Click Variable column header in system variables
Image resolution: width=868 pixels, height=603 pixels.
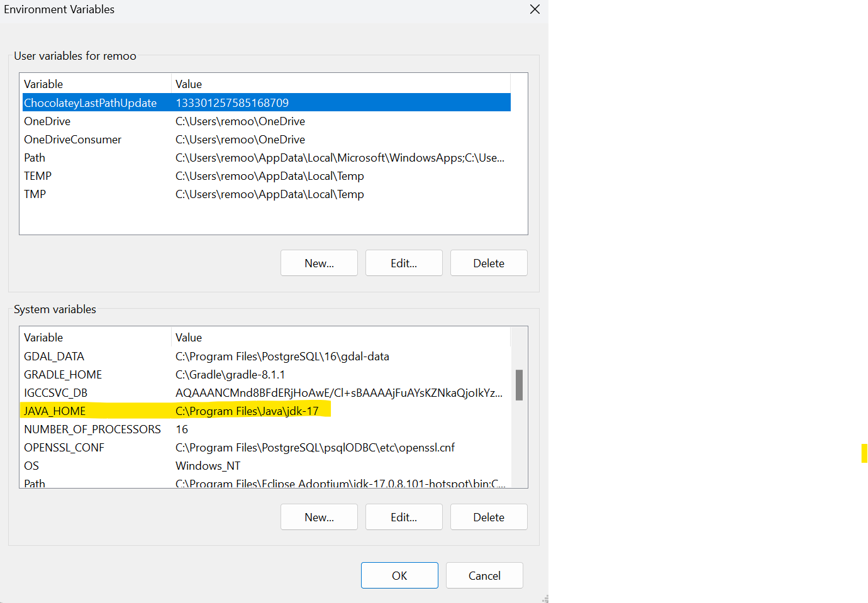point(96,337)
